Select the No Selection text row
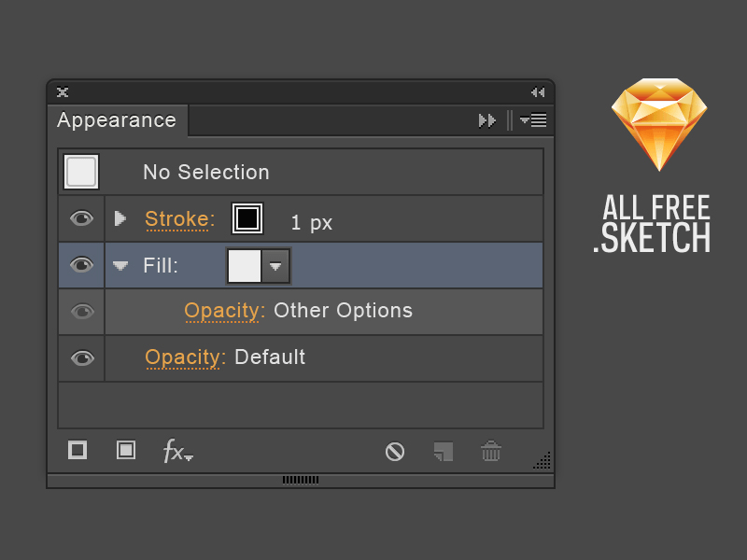This screenshot has height=560, width=747. (205, 172)
